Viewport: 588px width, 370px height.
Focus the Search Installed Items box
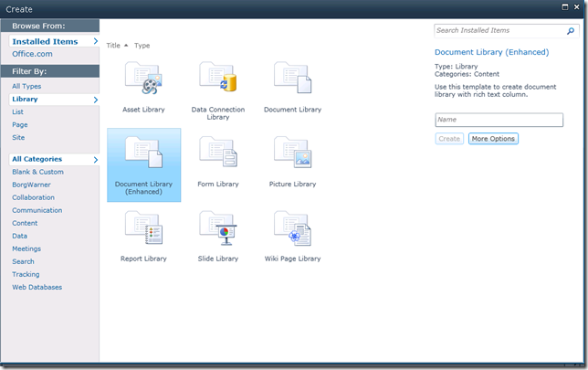pyautogui.click(x=500, y=31)
